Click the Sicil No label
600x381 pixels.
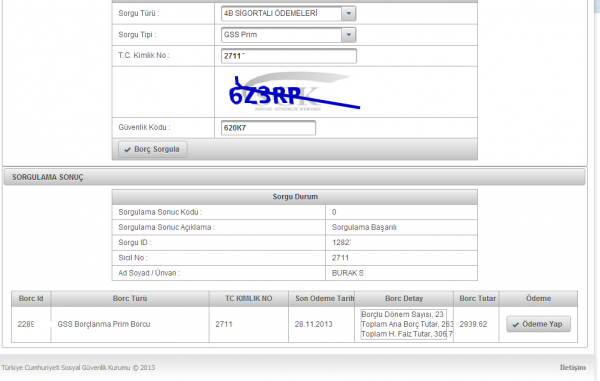pos(133,258)
